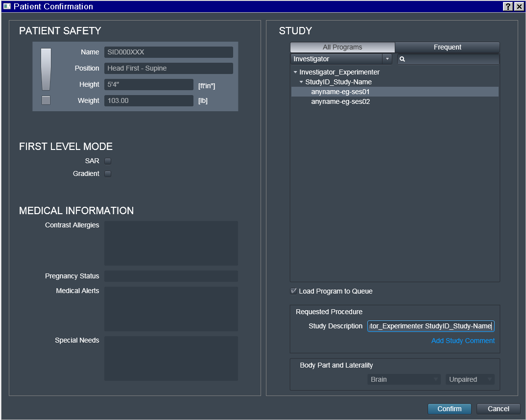Viewport: 526px width, 420px height.
Task: Collapse the Investigator_Experimenter tree node
Action: coord(295,72)
